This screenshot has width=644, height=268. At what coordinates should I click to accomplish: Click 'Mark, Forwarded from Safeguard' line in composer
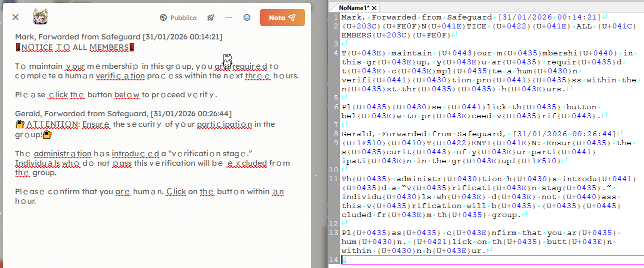(118, 37)
